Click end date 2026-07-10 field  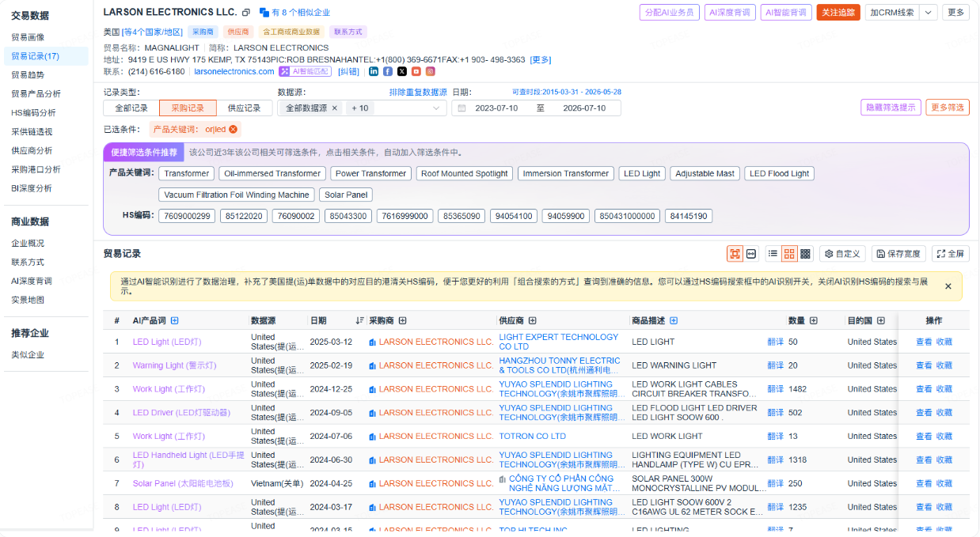point(584,108)
